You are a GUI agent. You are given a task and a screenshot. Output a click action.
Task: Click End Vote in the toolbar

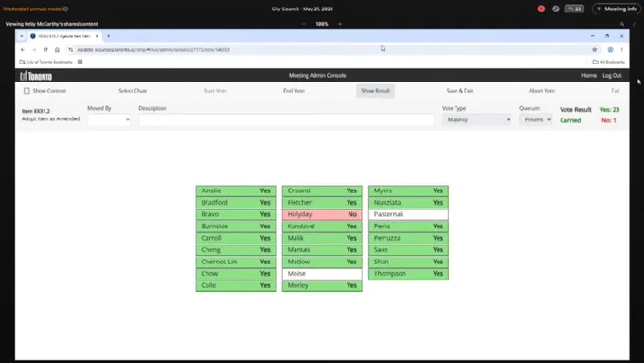pyautogui.click(x=294, y=91)
